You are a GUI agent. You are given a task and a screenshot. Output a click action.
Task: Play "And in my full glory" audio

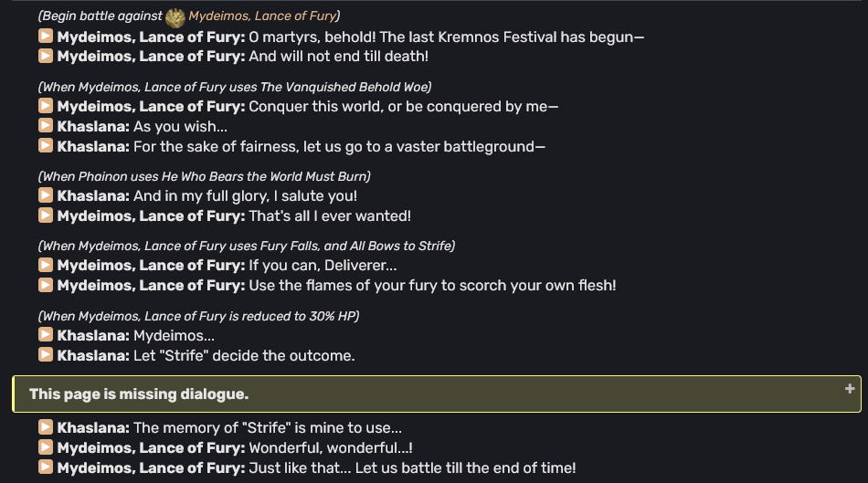click(46, 195)
